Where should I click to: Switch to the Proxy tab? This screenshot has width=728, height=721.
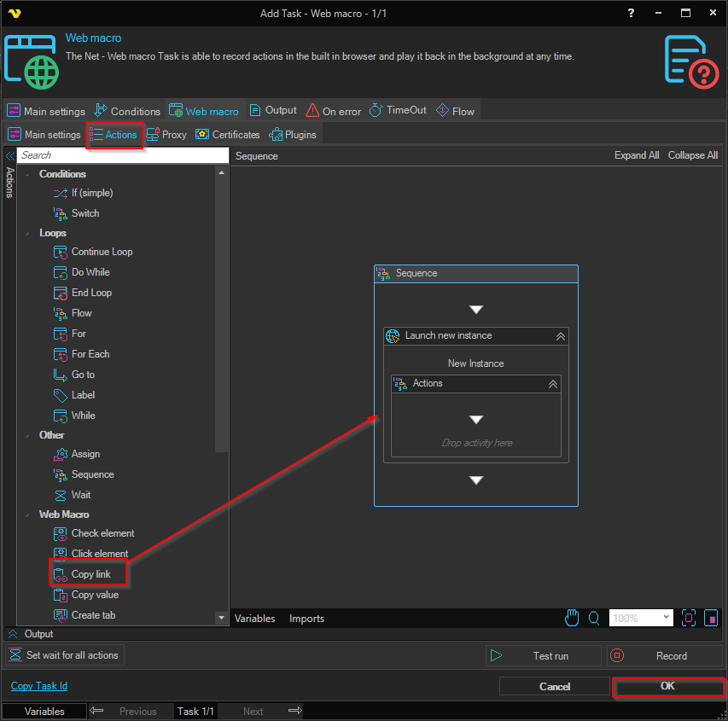(166, 135)
